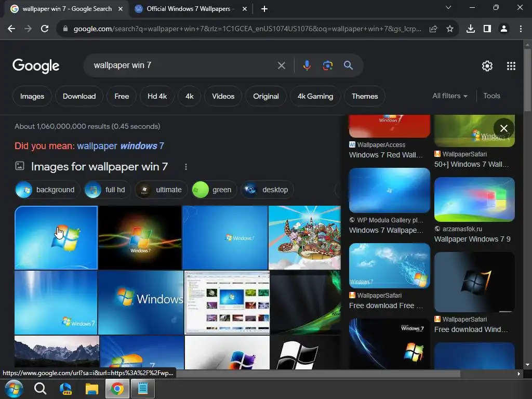
Task: Open the Tools button
Action: pos(491,96)
